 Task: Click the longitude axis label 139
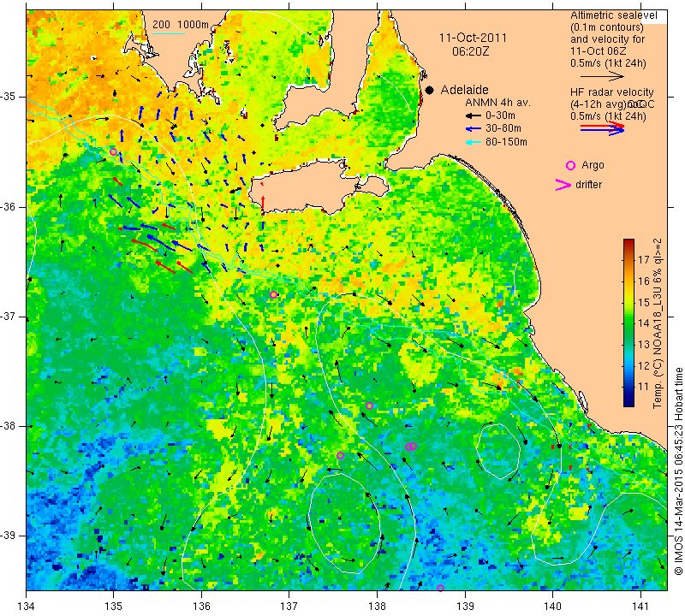[465, 606]
